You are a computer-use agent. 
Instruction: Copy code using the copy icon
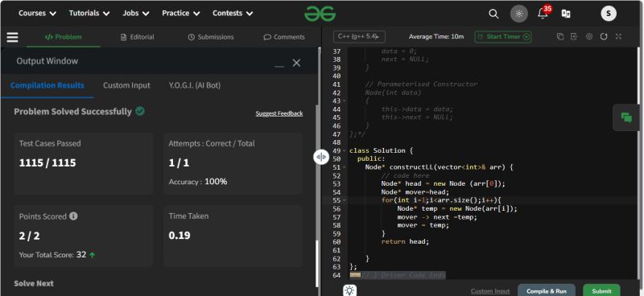click(559, 36)
